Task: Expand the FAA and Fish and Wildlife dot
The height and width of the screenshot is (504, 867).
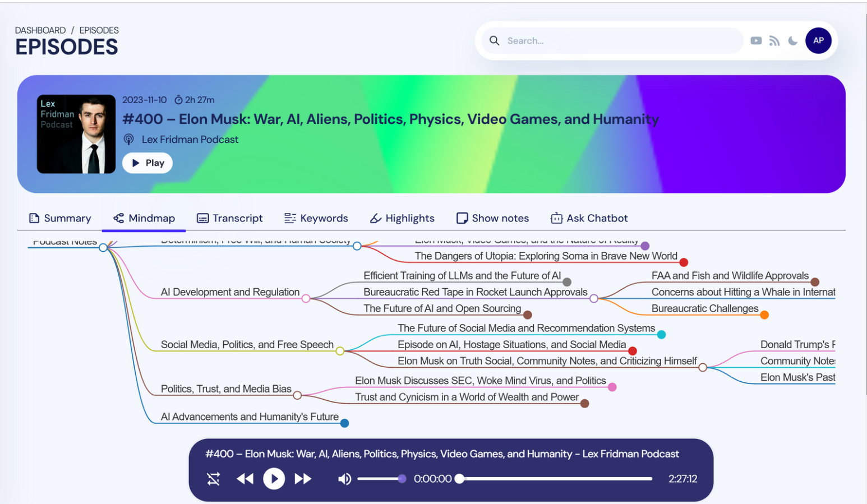Action: tap(815, 282)
